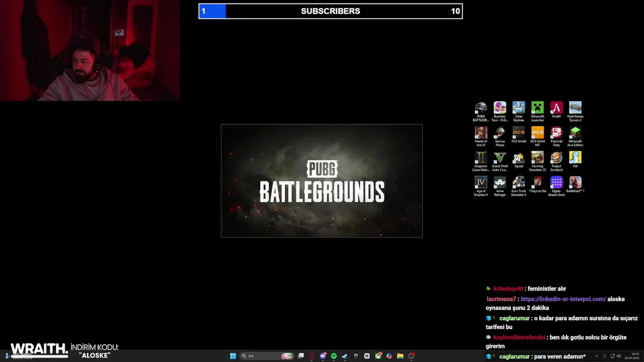
Task: Show hidden system tray icons chevron
Action: (x=596, y=356)
